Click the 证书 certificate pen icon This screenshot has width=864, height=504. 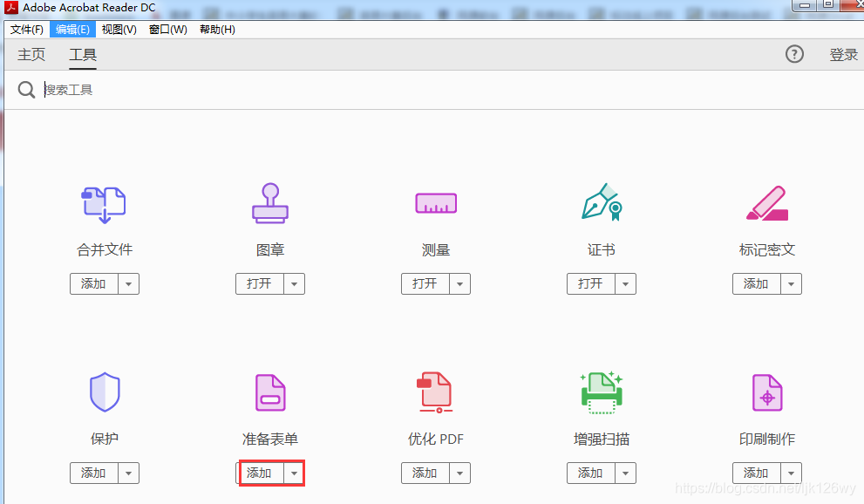pos(602,202)
